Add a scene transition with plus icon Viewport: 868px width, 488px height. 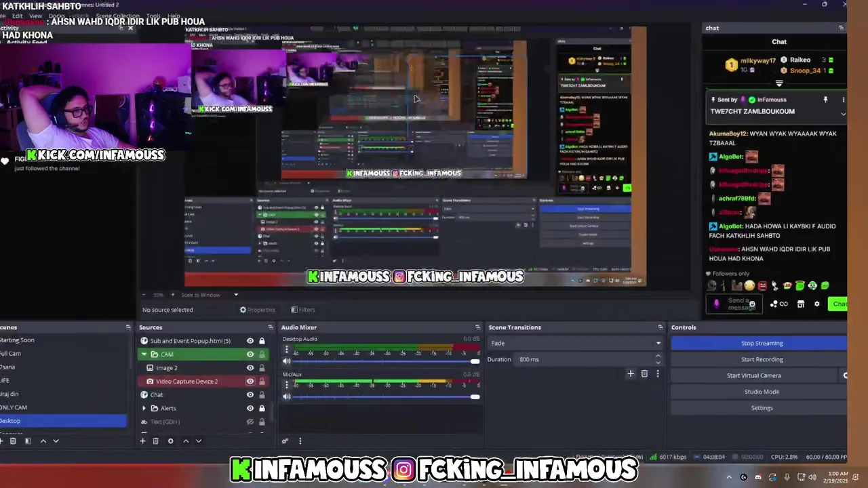pyautogui.click(x=631, y=373)
